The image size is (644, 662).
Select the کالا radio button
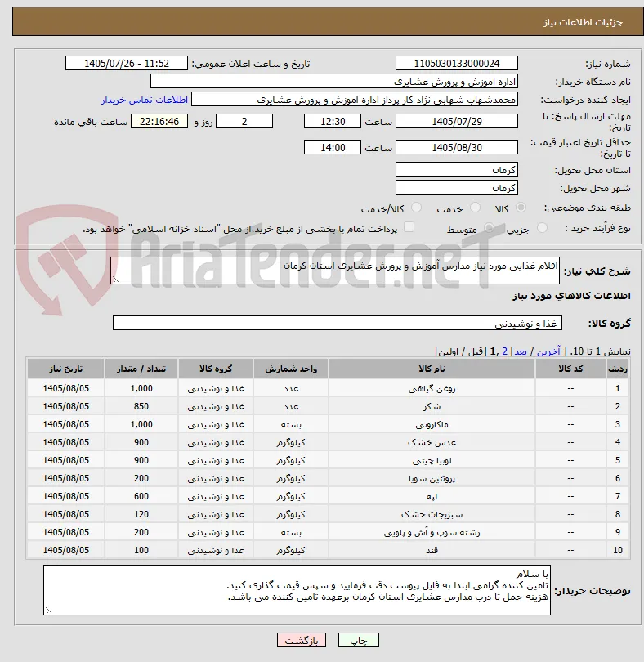(x=521, y=208)
